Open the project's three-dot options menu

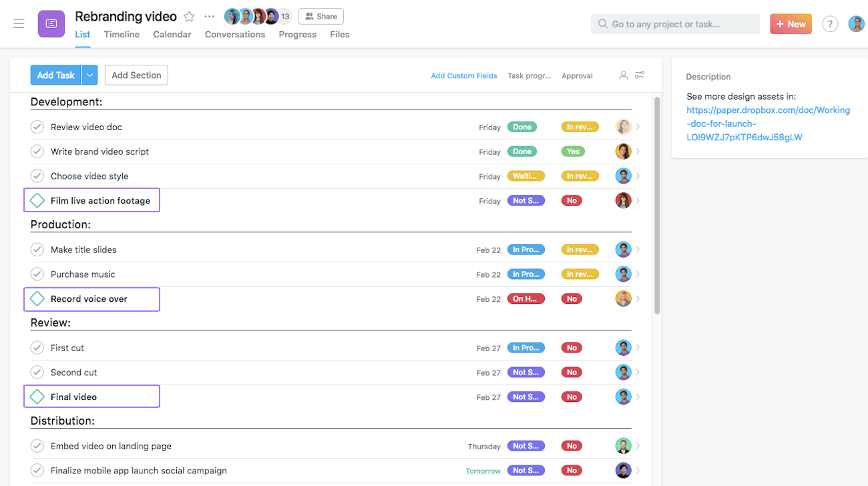click(209, 16)
